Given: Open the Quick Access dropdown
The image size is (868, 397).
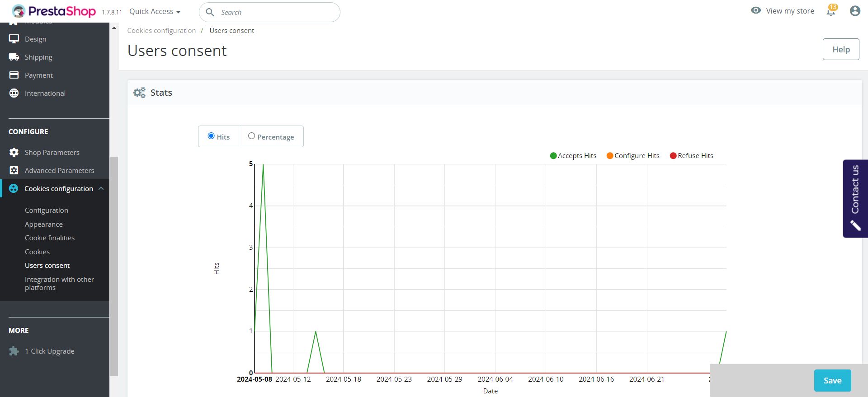Looking at the screenshot, I should pos(155,12).
